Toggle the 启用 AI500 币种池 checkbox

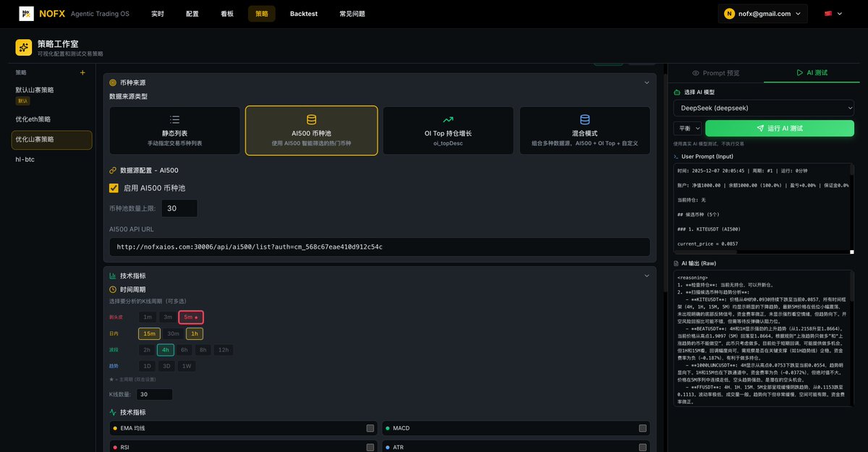click(114, 188)
